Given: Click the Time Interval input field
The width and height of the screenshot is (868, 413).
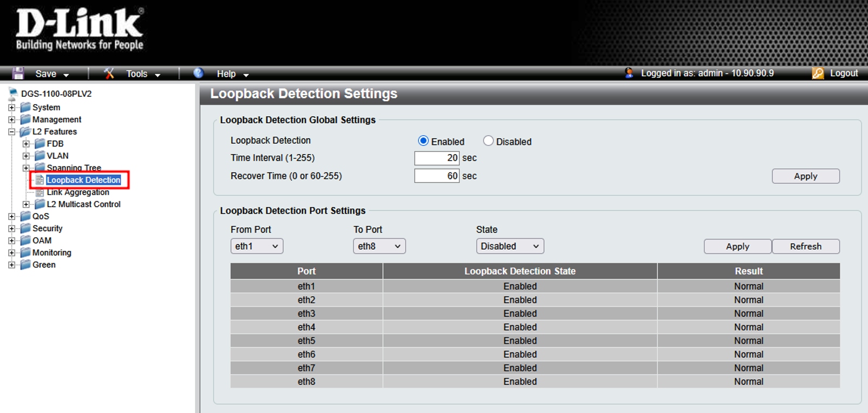Looking at the screenshot, I should [437, 158].
